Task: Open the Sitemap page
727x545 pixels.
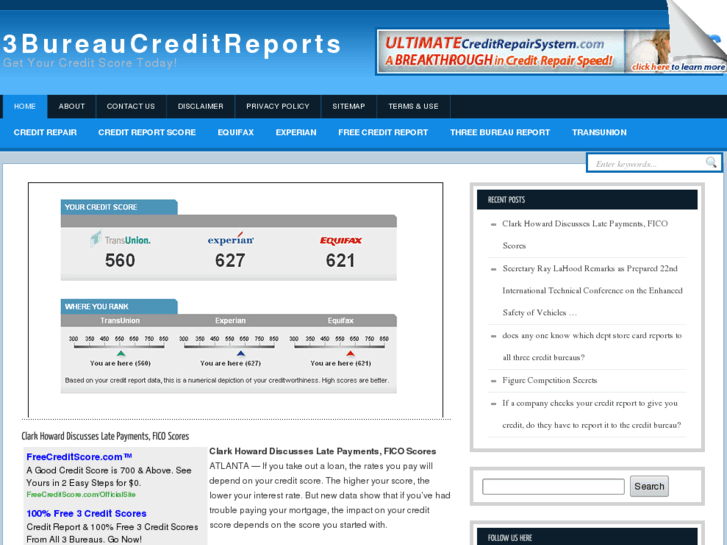Action: pos(349,106)
